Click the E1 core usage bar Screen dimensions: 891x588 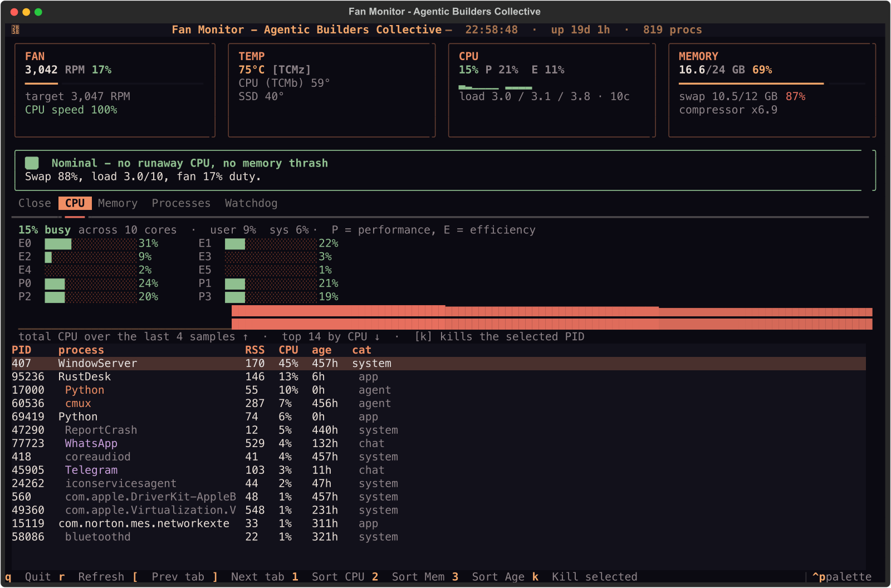271,243
